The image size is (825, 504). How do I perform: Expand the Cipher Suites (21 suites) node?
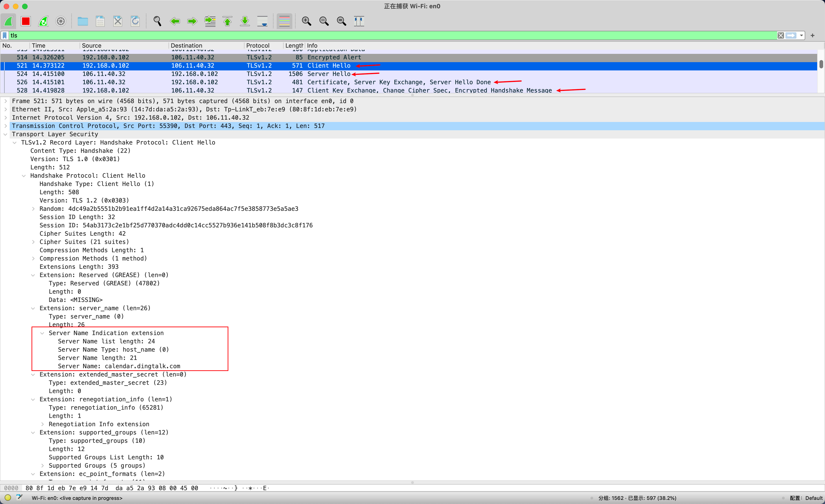pos(33,242)
